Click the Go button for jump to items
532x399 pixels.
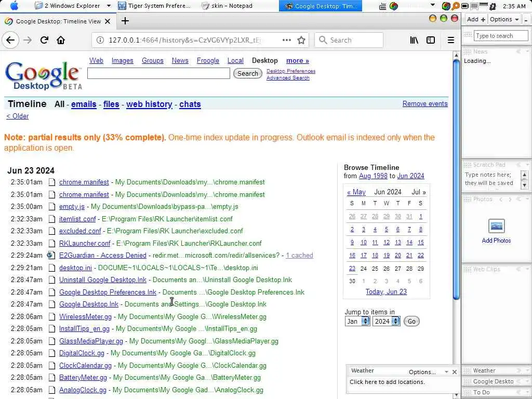[411, 321]
